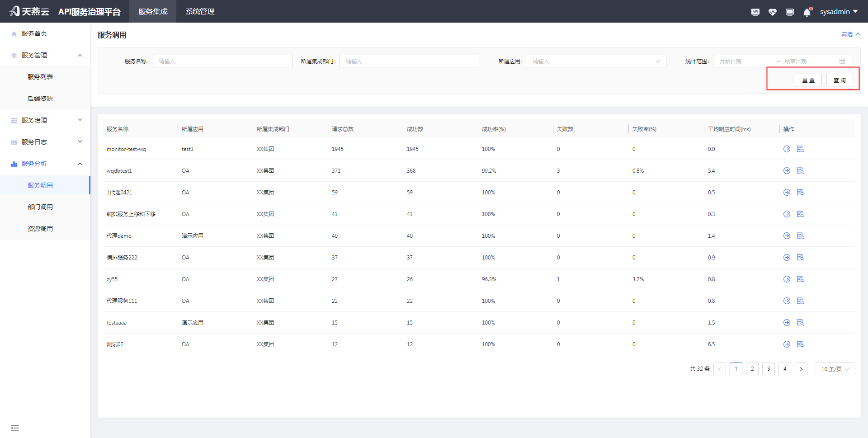Click arrow action icon for monitor-test-wq row
This screenshot has width=868, height=438.
[787, 149]
